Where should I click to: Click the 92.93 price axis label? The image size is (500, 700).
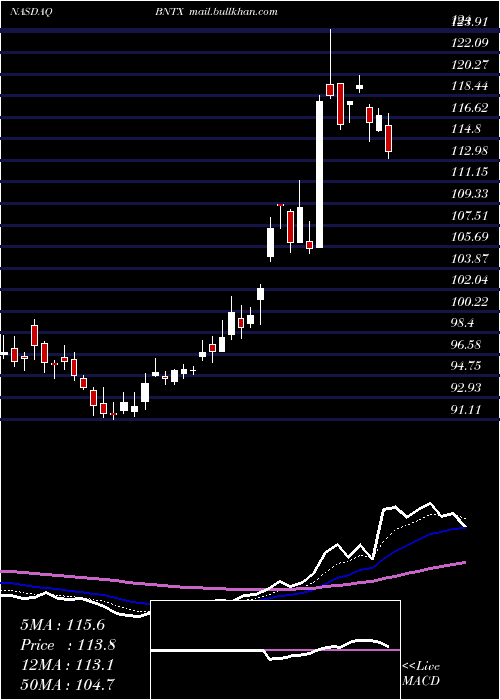point(466,388)
